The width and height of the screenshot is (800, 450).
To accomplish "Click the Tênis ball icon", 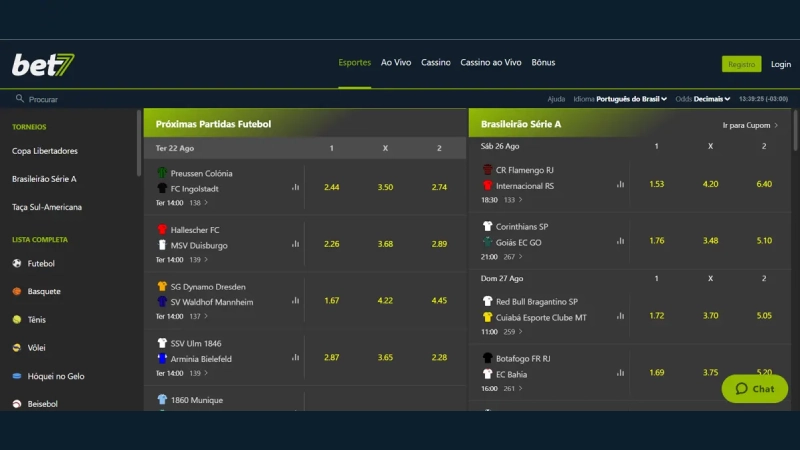I will pyautogui.click(x=17, y=319).
